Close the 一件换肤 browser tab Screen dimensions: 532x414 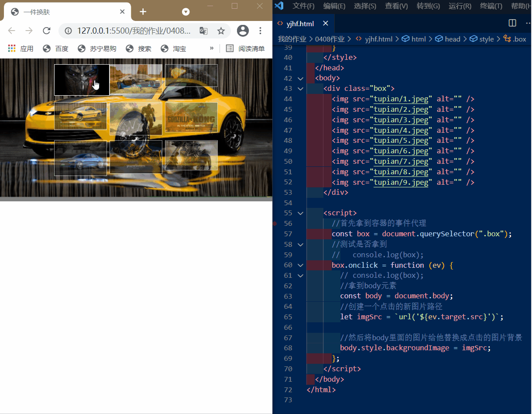122,12
